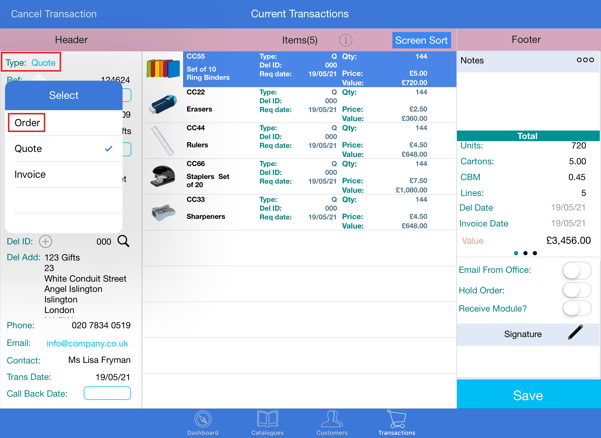Tap the Transactions cart icon
Screen dimensions: 601x438
(x=397, y=421)
